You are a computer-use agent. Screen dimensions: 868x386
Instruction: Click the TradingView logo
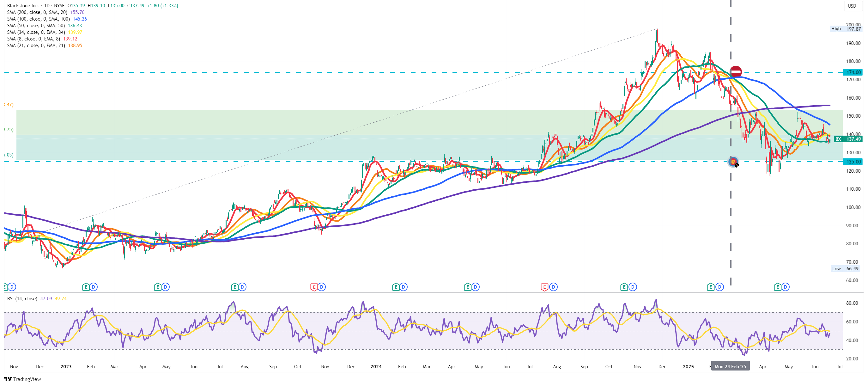(x=22, y=379)
